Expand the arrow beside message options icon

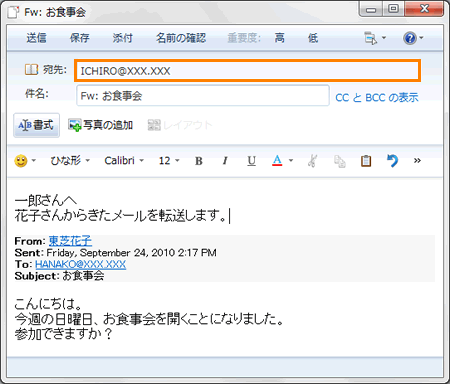(384, 38)
